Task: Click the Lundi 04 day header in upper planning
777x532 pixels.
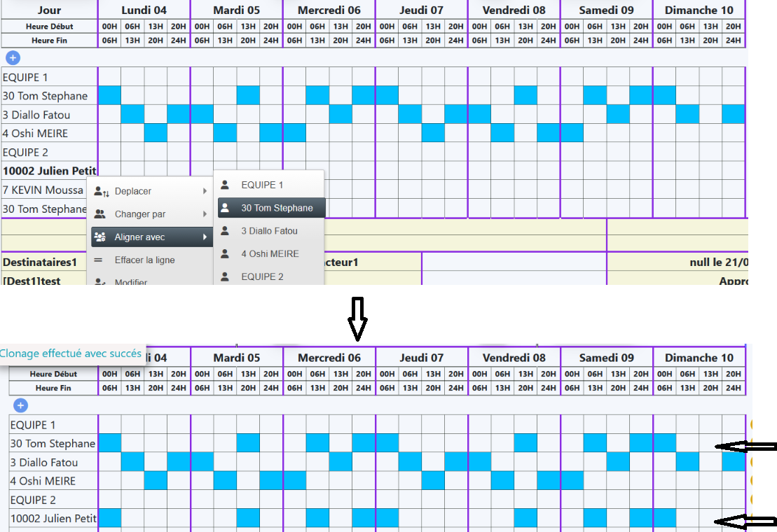Action: [144, 10]
